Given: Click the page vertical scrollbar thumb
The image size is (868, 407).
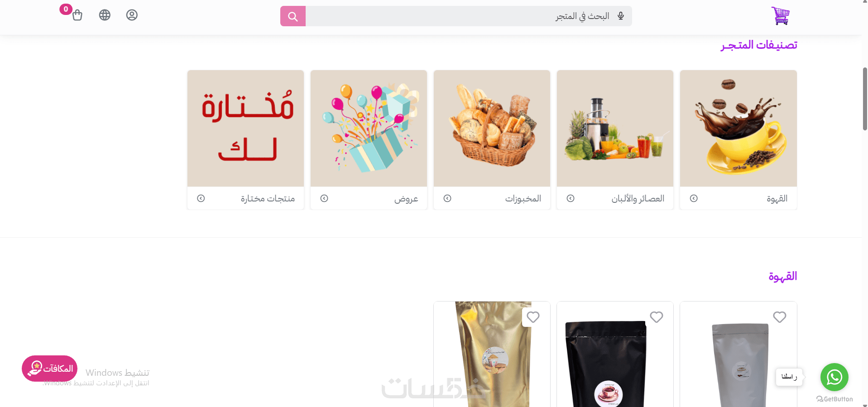Looking at the screenshot, I should pos(864,99).
